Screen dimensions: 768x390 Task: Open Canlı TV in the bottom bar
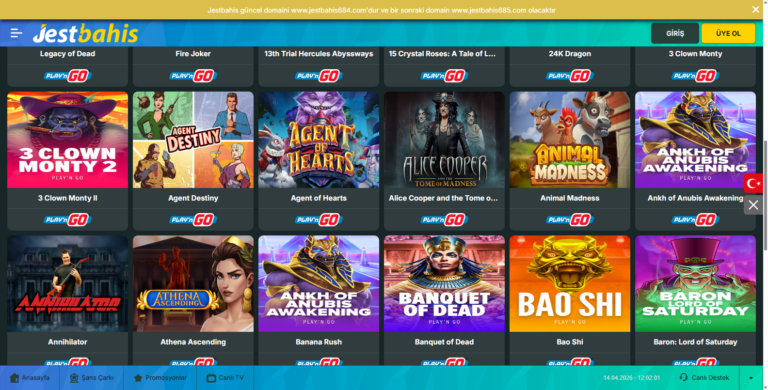(x=225, y=378)
